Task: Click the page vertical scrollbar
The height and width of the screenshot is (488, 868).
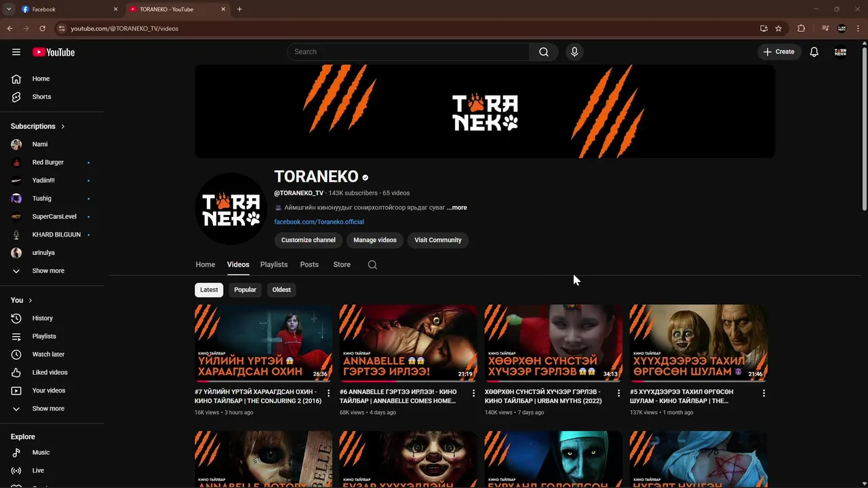Action: point(864,129)
